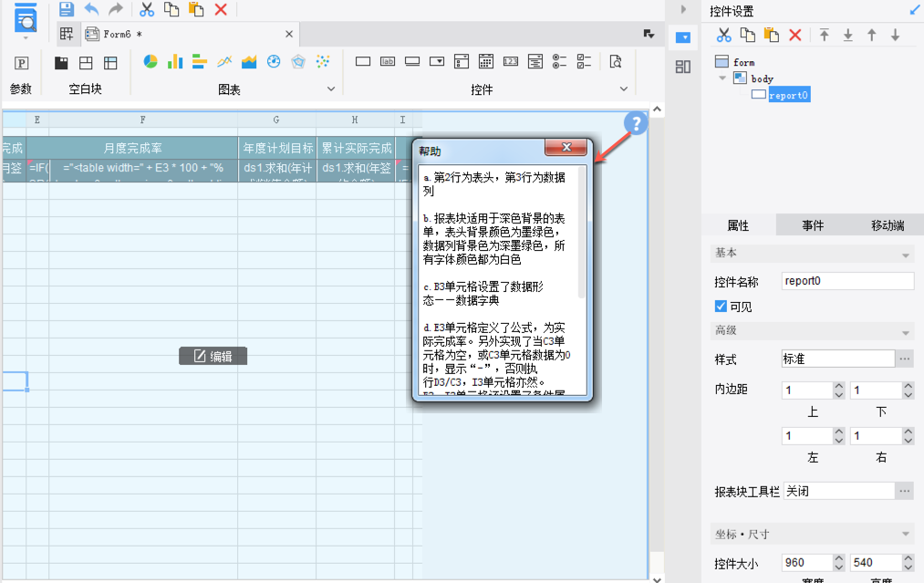
Task: Insert the gauge meter chart
Action: (274, 61)
